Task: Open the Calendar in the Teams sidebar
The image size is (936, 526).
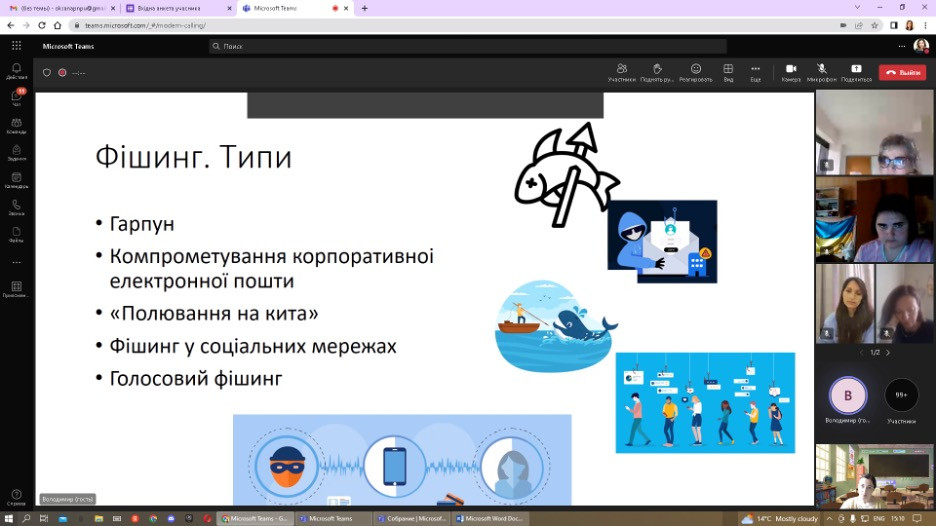Action: click(16, 180)
